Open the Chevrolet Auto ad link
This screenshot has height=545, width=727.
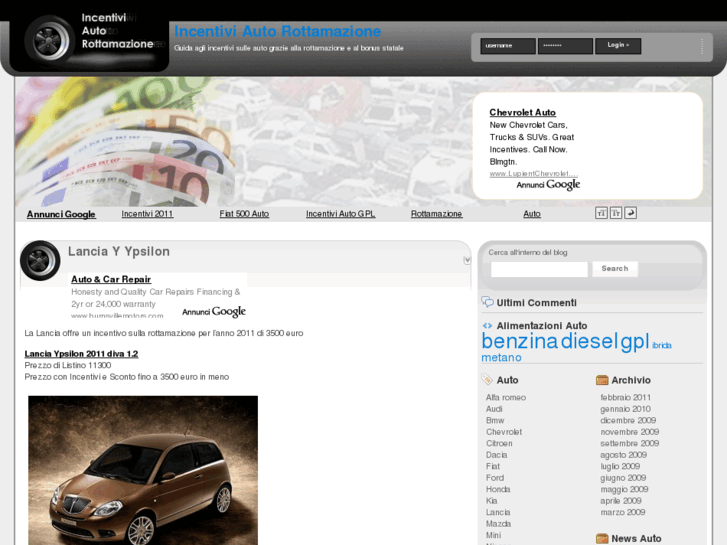(523, 112)
